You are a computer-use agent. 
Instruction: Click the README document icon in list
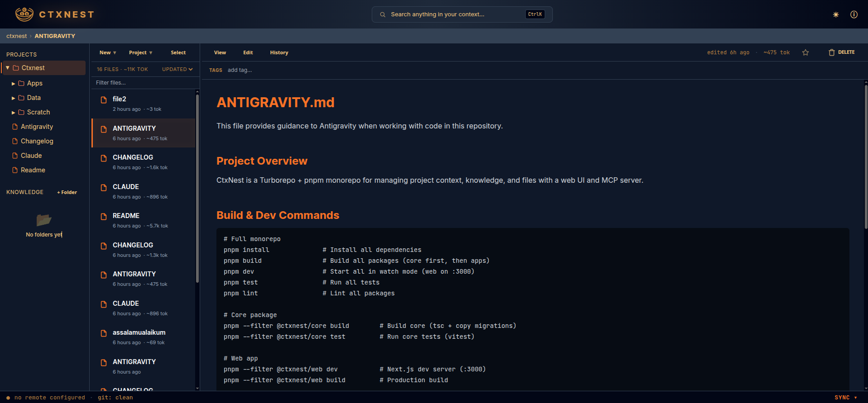(x=104, y=216)
